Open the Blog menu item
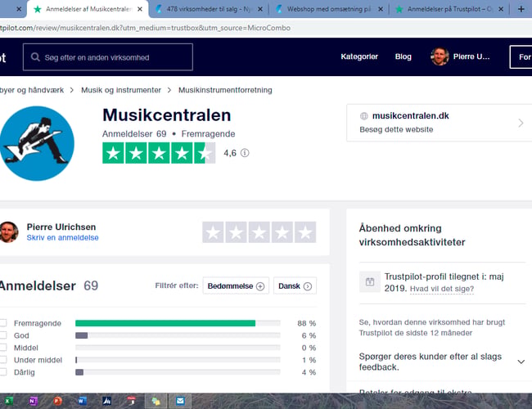Viewport: 532px width, 409px height. [x=403, y=56]
